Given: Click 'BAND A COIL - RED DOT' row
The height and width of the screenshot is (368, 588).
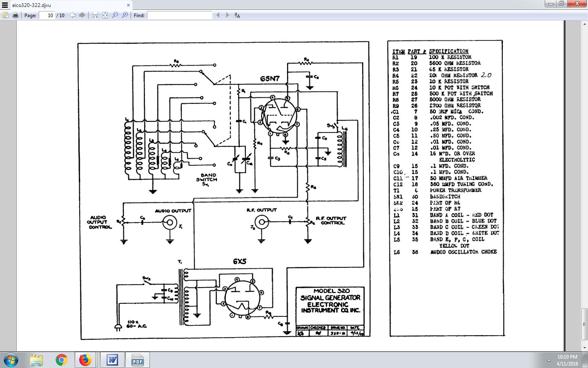Looking at the screenshot, I should [443, 215].
